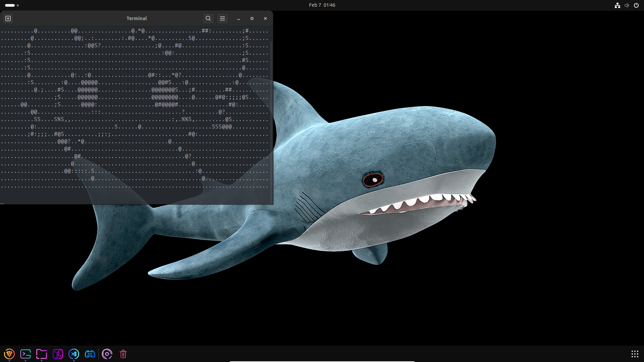Viewport: 644px width, 362px height.
Task: Open the Trash from the dock
Action: 123,354
